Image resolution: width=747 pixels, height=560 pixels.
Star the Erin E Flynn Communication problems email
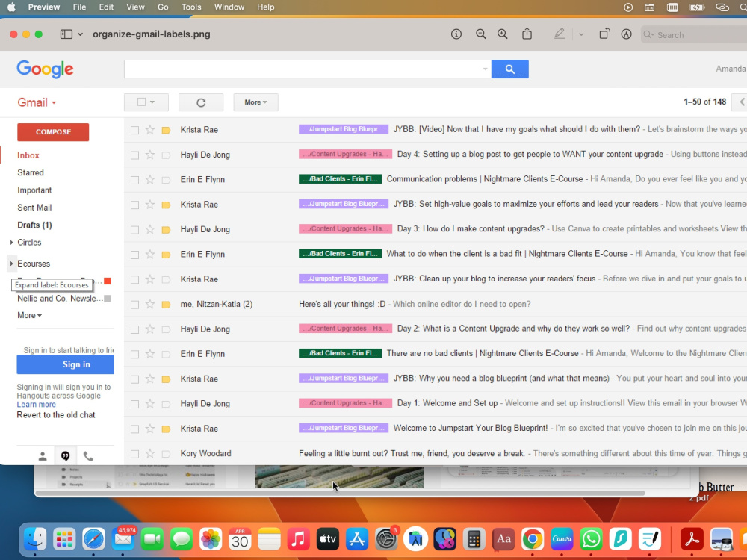click(x=150, y=179)
